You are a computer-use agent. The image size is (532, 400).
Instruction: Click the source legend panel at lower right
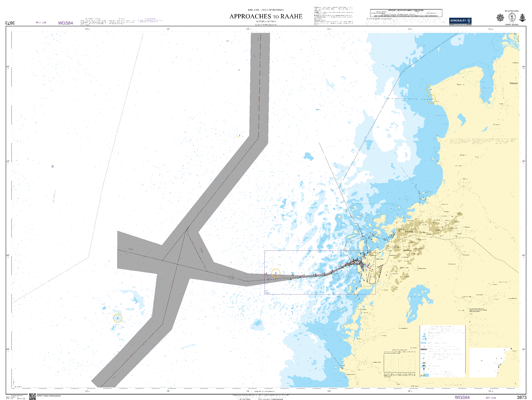[443, 351]
